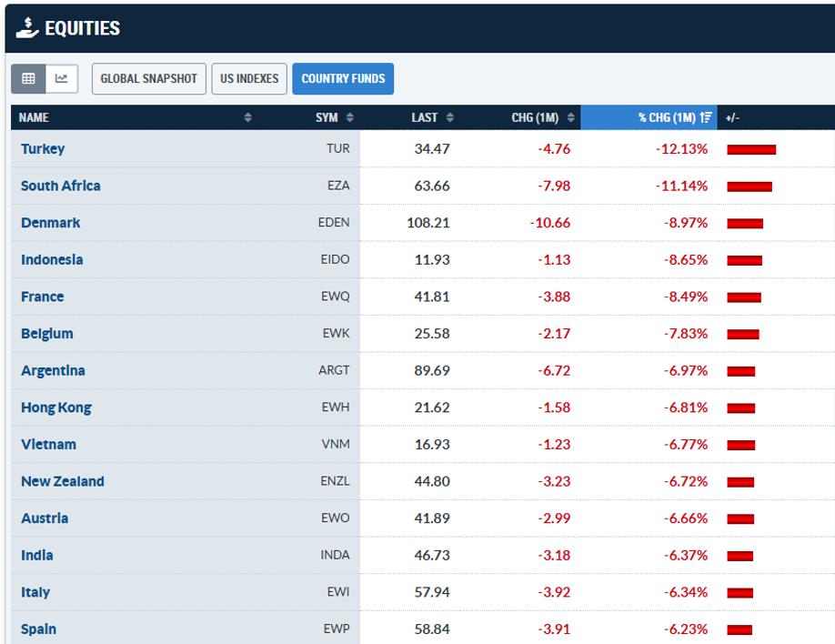Open the Denmark fund link
Image resolution: width=835 pixels, height=644 pixels.
pyautogui.click(x=51, y=223)
